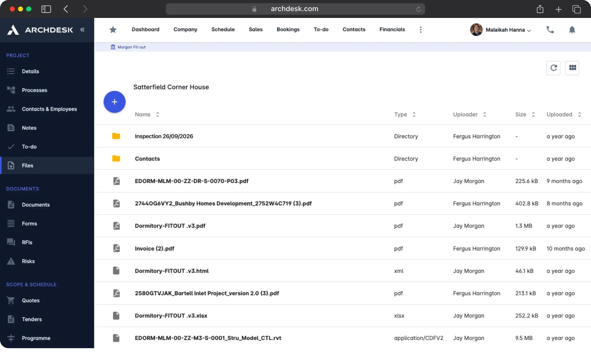Switch to grid view layout
This screenshot has height=364, width=591.
click(572, 68)
